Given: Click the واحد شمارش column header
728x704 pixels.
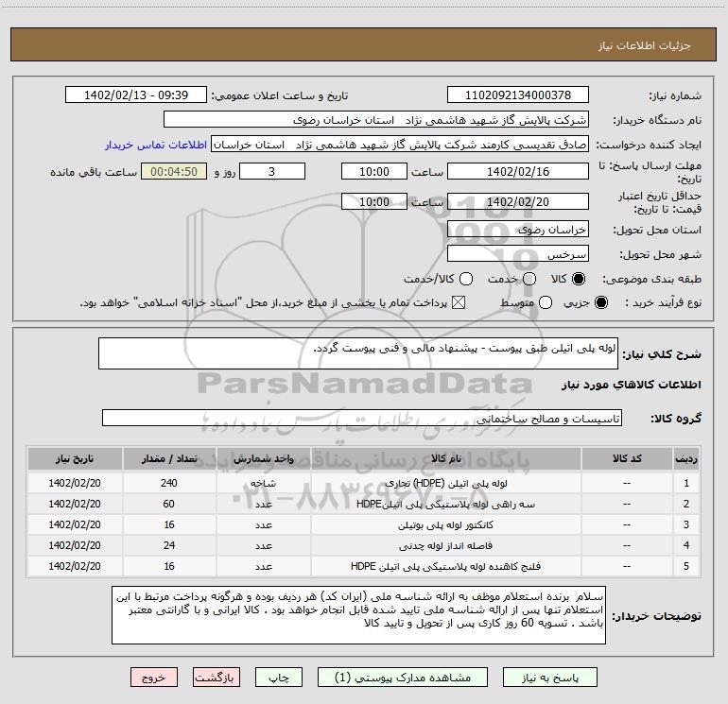Looking at the screenshot, I should click(263, 458).
